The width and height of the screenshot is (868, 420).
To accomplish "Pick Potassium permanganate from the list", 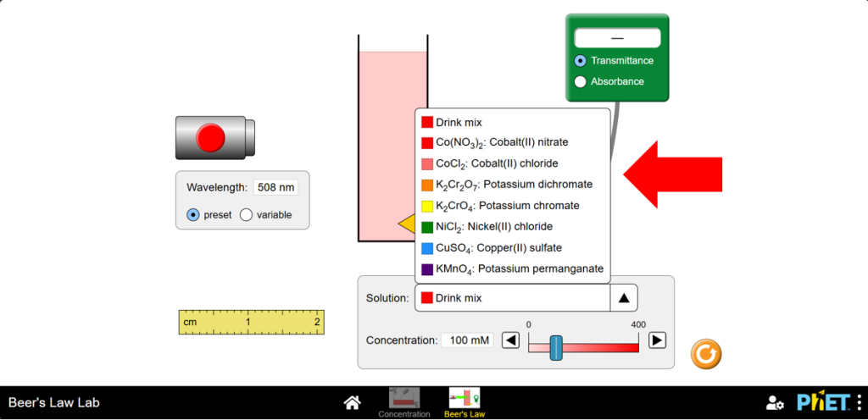I will point(513,269).
